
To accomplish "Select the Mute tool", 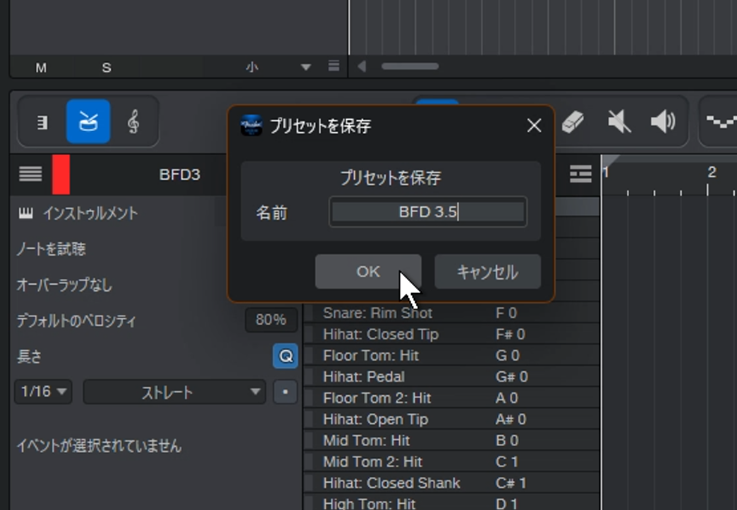I will [x=619, y=122].
